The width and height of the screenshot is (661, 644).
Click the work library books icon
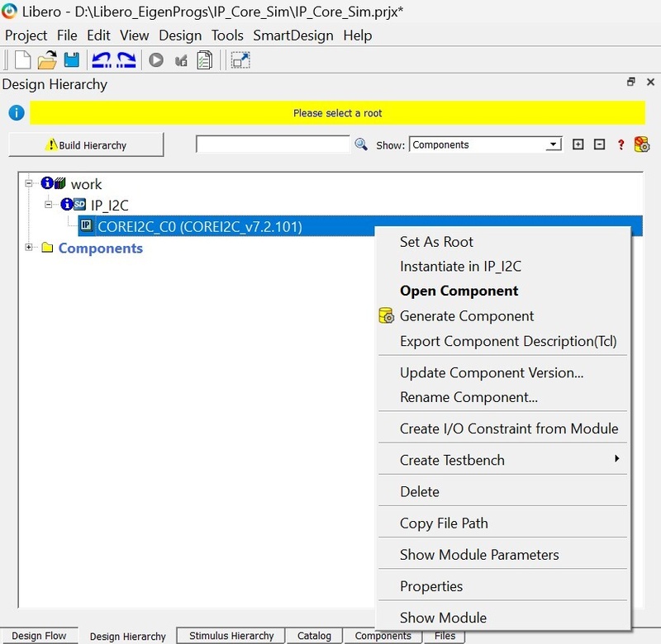coord(60,183)
